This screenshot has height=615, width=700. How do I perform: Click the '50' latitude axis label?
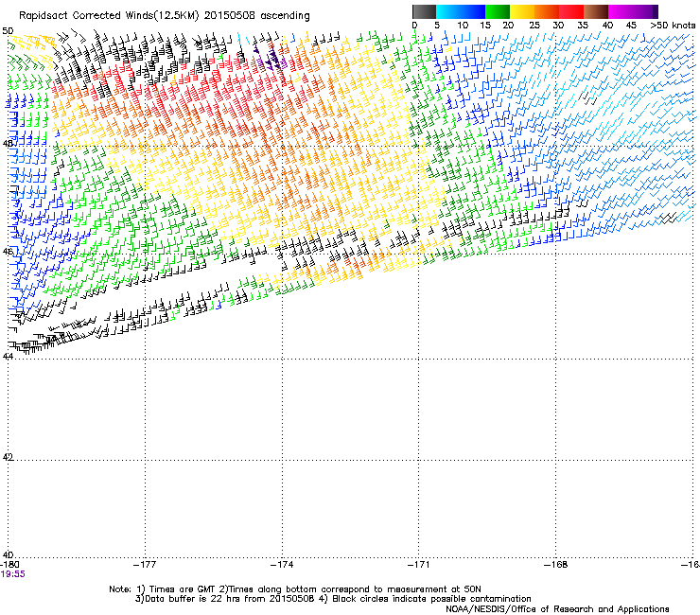pos(8,31)
